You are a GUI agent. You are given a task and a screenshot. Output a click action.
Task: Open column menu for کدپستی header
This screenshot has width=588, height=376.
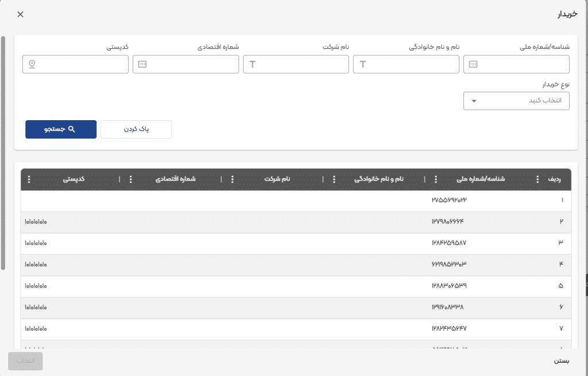point(29,179)
